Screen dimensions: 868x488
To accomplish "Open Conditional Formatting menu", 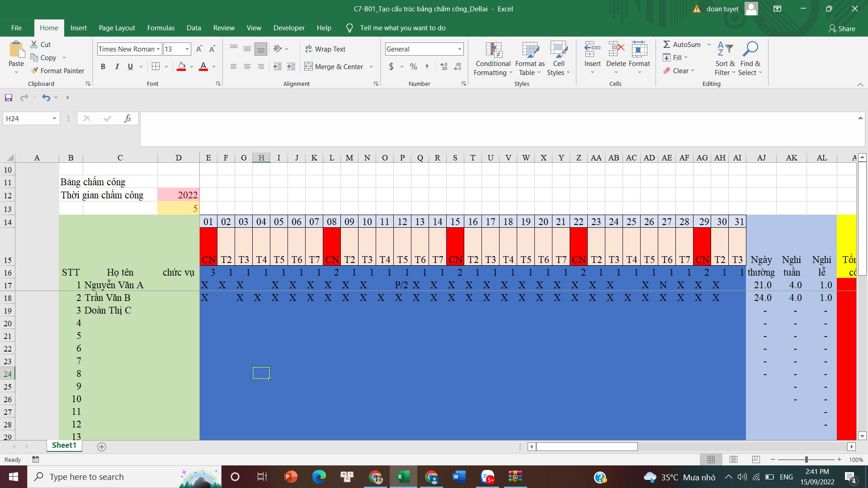I will [x=493, y=59].
